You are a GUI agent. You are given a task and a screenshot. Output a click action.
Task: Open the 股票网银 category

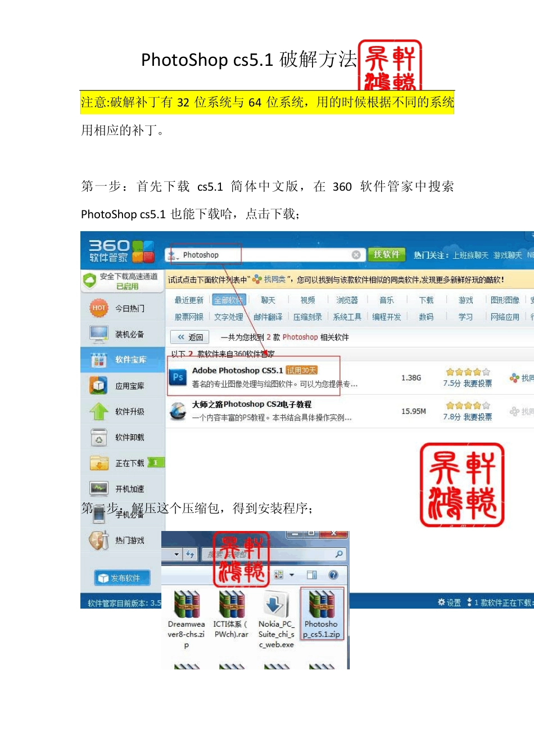coord(189,317)
